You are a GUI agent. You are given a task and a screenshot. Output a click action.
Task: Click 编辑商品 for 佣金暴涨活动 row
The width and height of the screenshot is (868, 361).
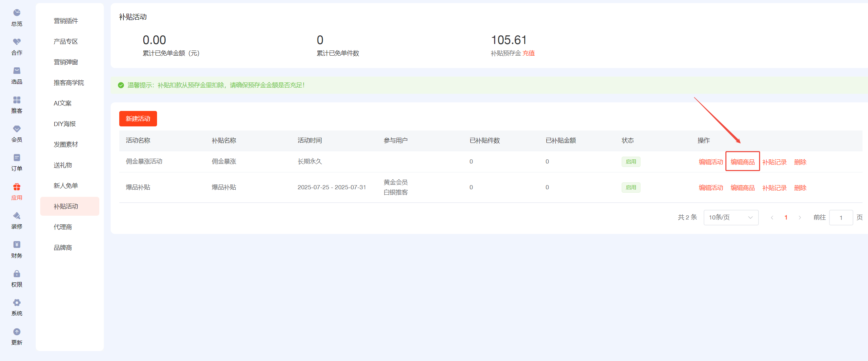(742, 162)
